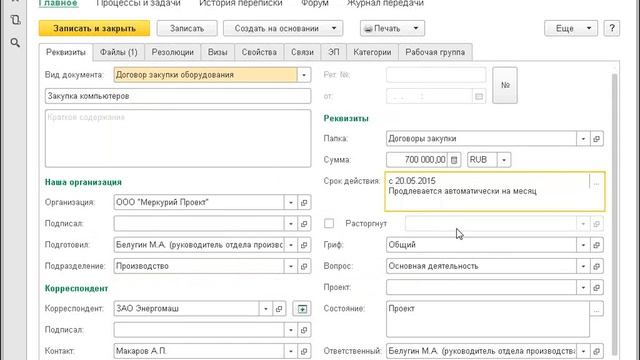The width and height of the screenshot is (640, 360).
Task: Click the Рег. № input field
Action: tap(436, 75)
